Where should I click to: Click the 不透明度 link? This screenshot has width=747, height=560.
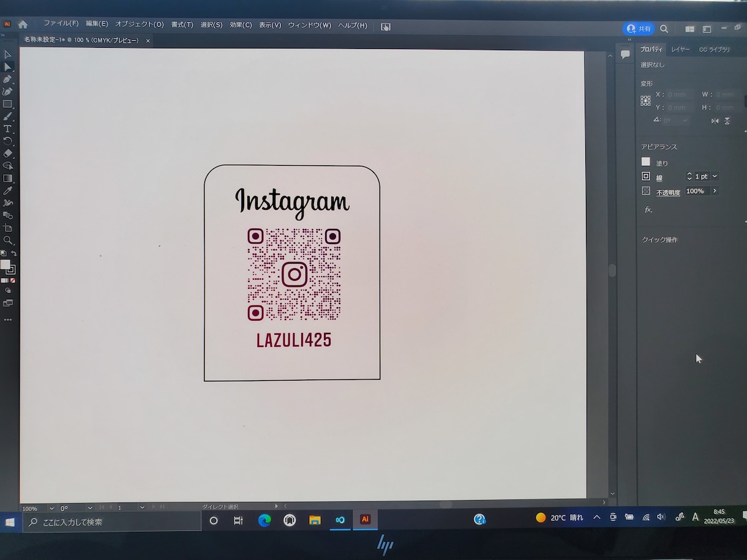pyautogui.click(x=668, y=193)
